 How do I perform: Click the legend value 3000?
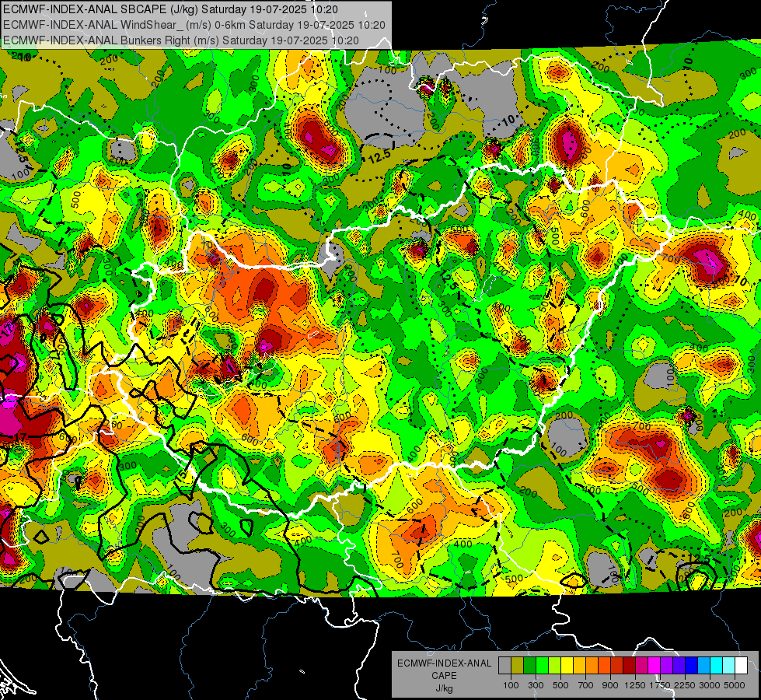(710, 685)
